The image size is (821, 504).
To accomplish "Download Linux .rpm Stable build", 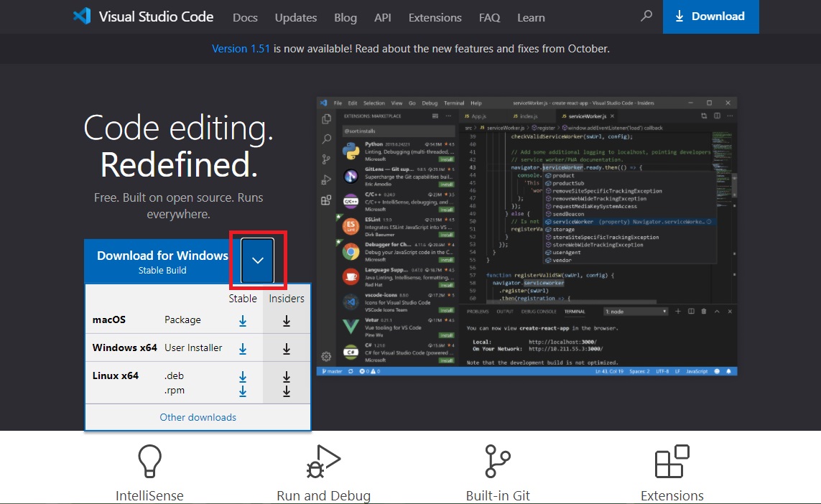I will tap(243, 391).
